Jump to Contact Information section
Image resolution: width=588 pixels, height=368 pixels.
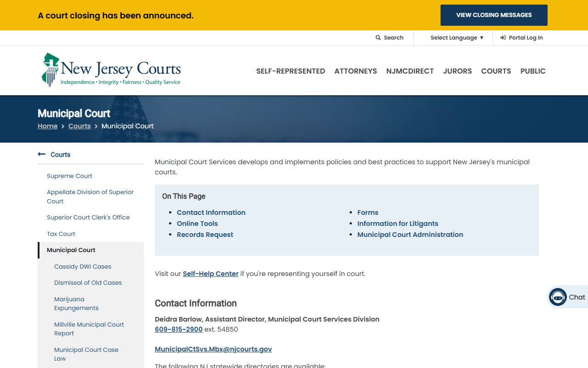coord(211,213)
